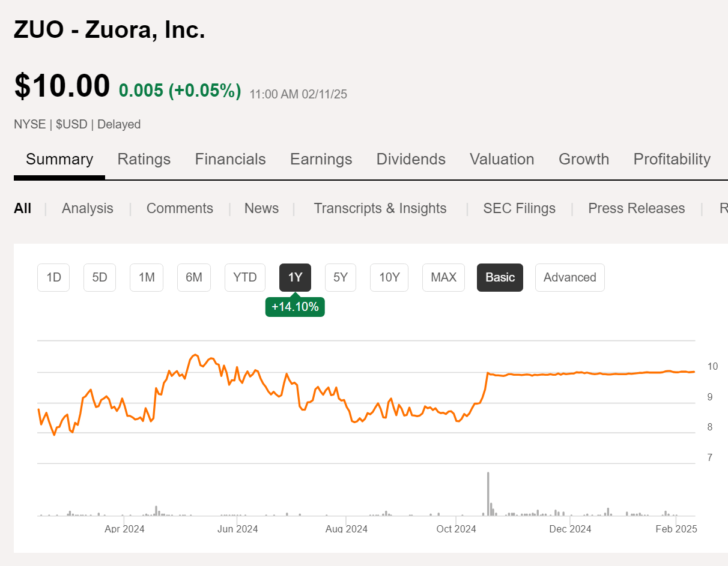728x566 pixels.
Task: View SEC Filings for Zuora
Action: coord(519,208)
